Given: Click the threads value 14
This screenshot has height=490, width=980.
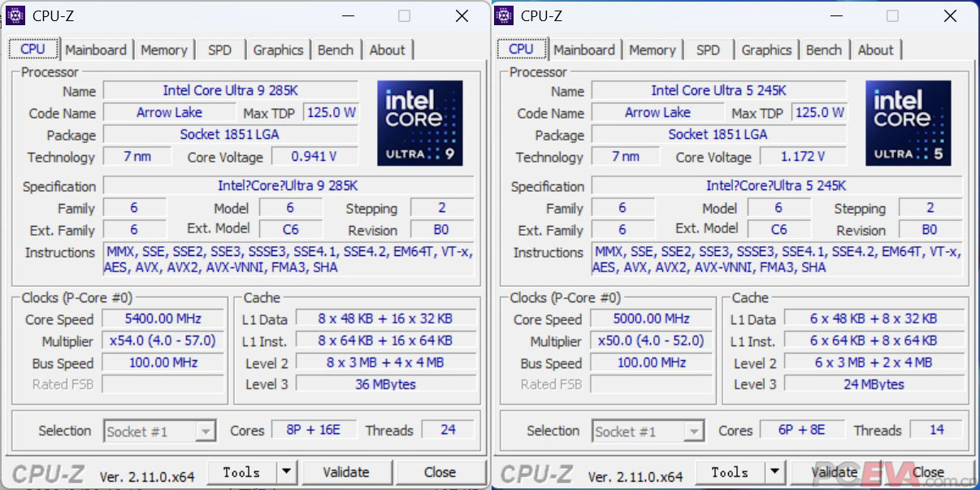Looking at the screenshot, I should pyautogui.click(x=936, y=429).
